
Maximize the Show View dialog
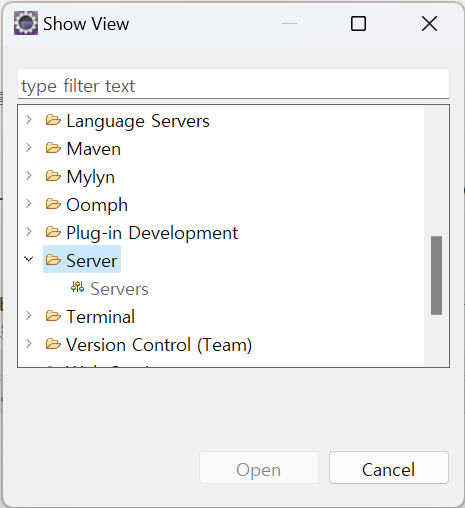click(x=358, y=24)
